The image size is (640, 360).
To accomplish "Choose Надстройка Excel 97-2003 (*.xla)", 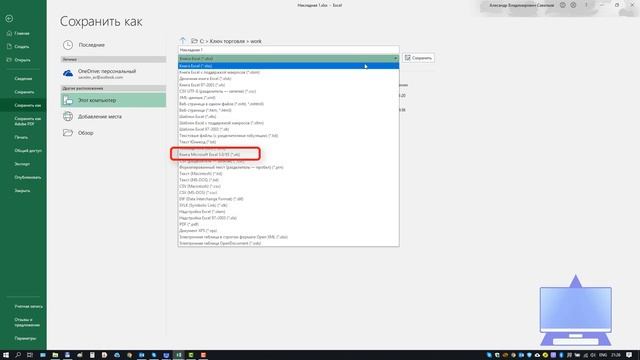I will pyautogui.click(x=289, y=218).
